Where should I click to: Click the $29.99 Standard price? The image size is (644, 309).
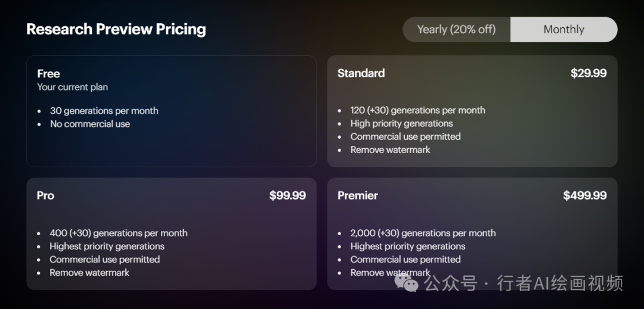point(589,73)
